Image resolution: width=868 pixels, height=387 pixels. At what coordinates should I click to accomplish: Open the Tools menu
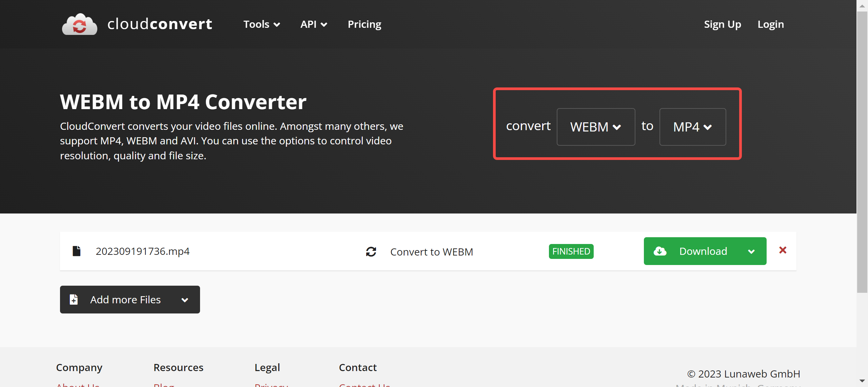(261, 24)
